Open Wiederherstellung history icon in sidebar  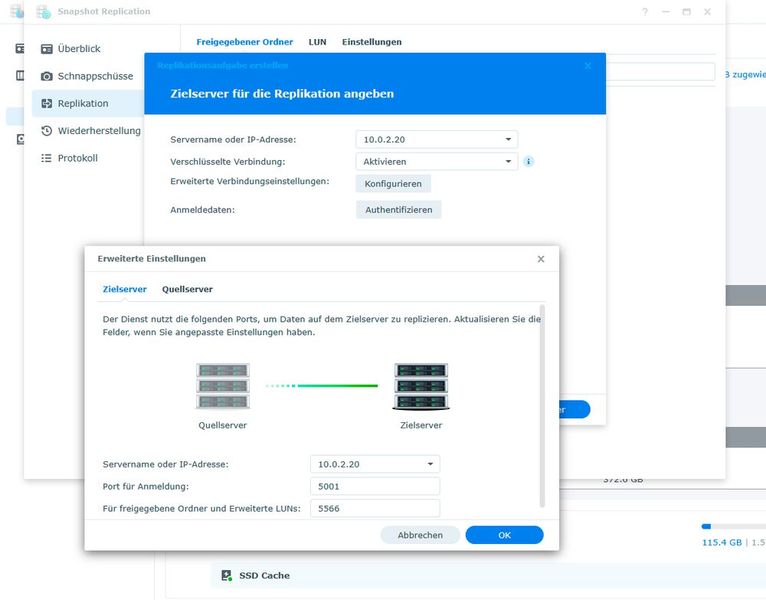point(46,131)
